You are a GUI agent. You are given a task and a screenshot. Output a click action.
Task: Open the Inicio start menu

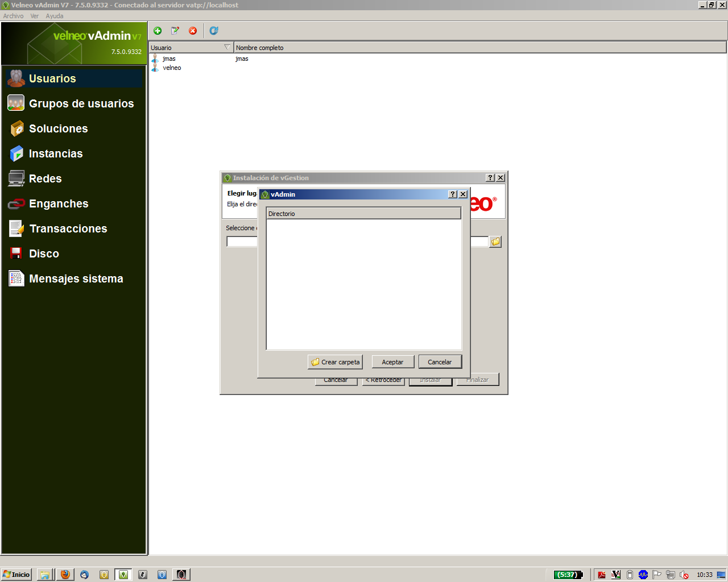coord(16,575)
